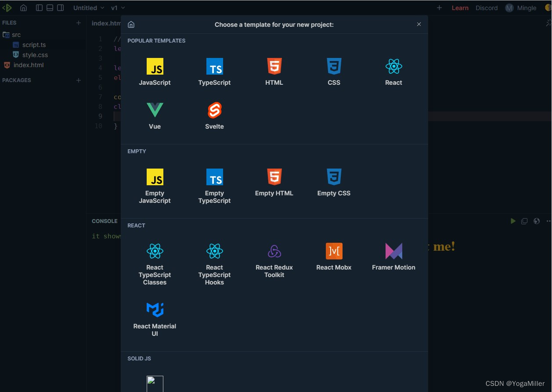Open React TypeScript Classes template

click(155, 264)
